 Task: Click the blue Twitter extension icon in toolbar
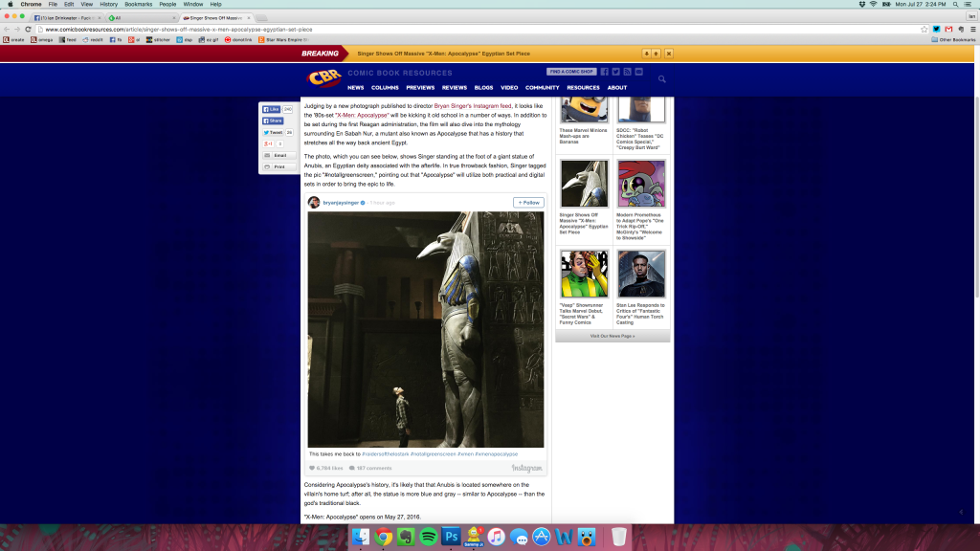936,30
